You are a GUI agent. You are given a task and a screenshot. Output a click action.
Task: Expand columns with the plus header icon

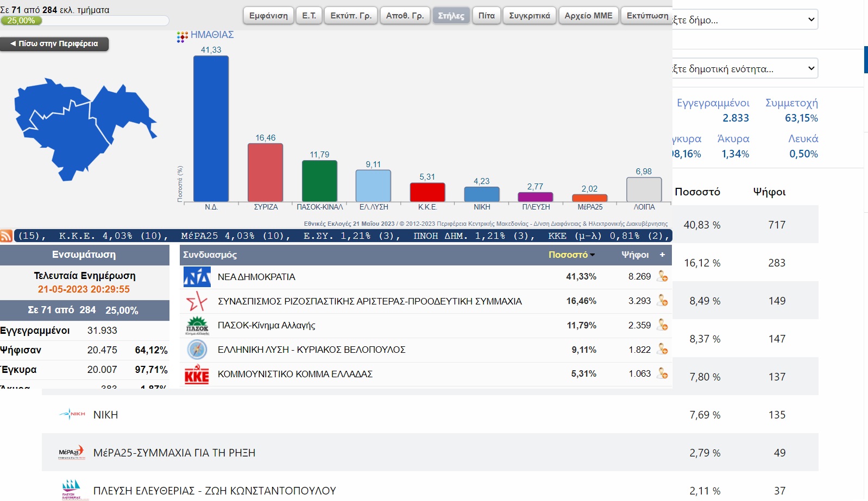[x=662, y=255]
